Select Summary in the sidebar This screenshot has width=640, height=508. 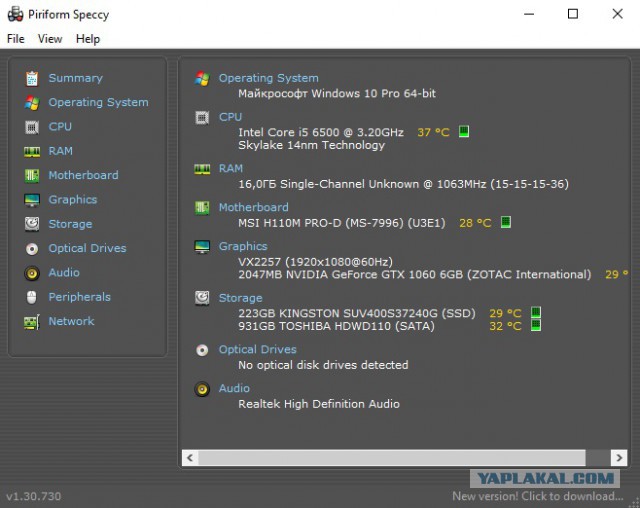76,78
